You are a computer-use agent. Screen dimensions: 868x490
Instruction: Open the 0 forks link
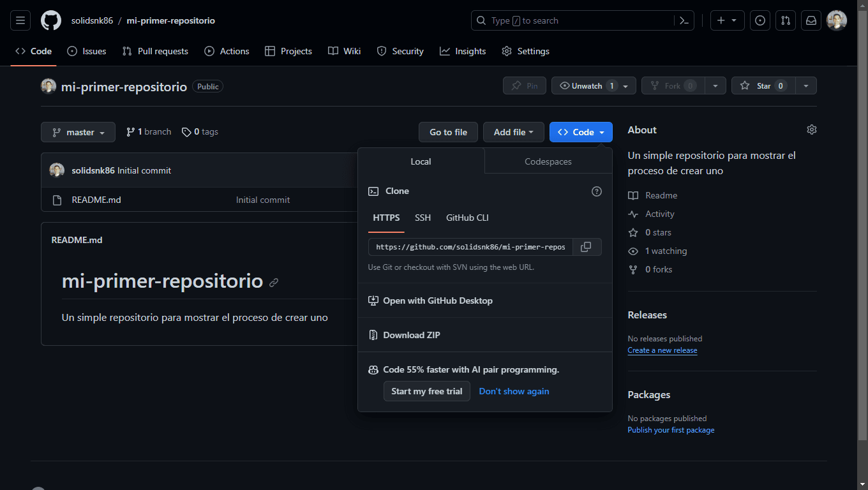point(650,269)
